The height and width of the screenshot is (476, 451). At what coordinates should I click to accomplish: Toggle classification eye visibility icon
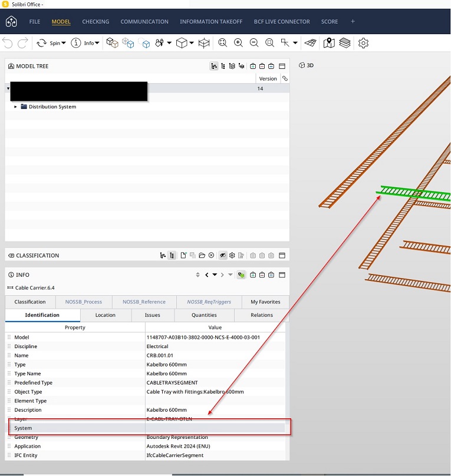click(x=223, y=255)
